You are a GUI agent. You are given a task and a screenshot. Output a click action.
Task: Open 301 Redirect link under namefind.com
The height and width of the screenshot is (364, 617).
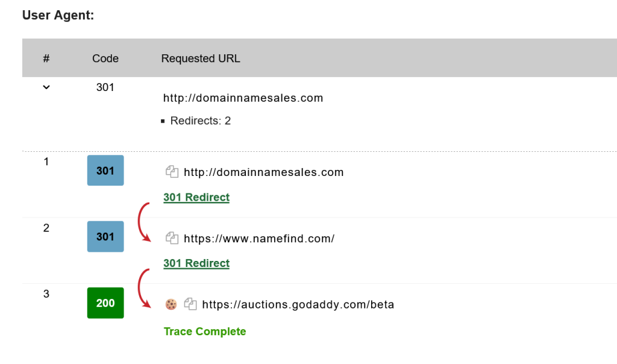pos(196,263)
